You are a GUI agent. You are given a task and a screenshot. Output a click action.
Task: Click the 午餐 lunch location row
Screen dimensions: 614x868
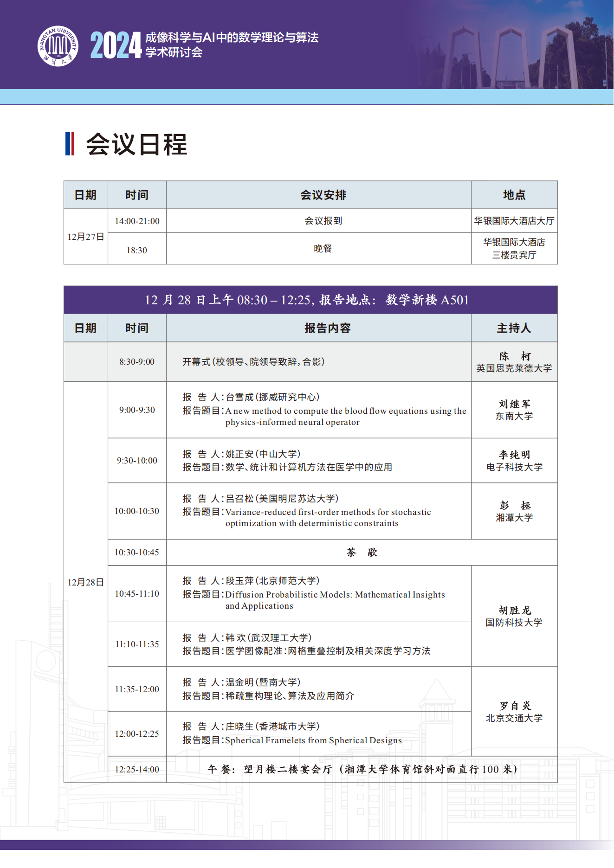tap(362, 769)
